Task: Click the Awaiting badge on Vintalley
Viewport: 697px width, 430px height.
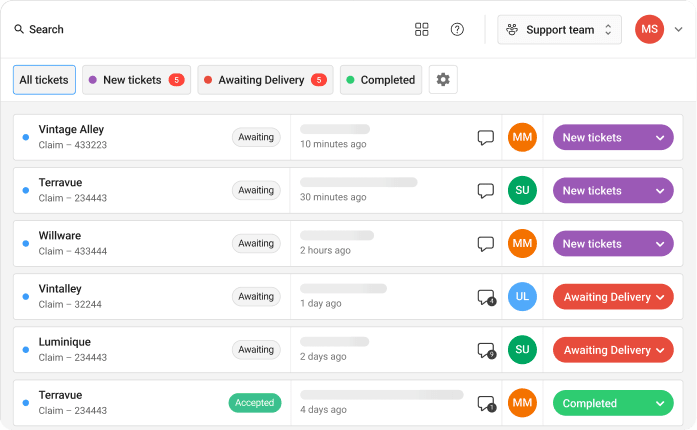Action: pyautogui.click(x=256, y=297)
